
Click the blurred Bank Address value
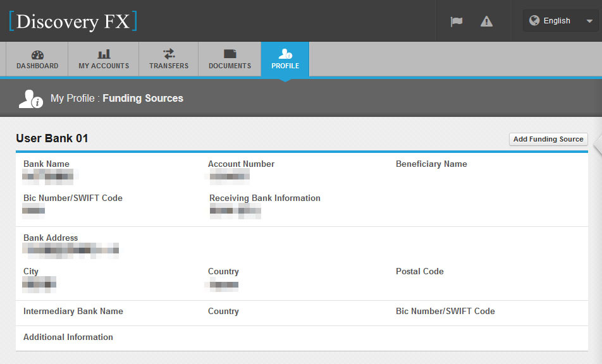[70, 250]
